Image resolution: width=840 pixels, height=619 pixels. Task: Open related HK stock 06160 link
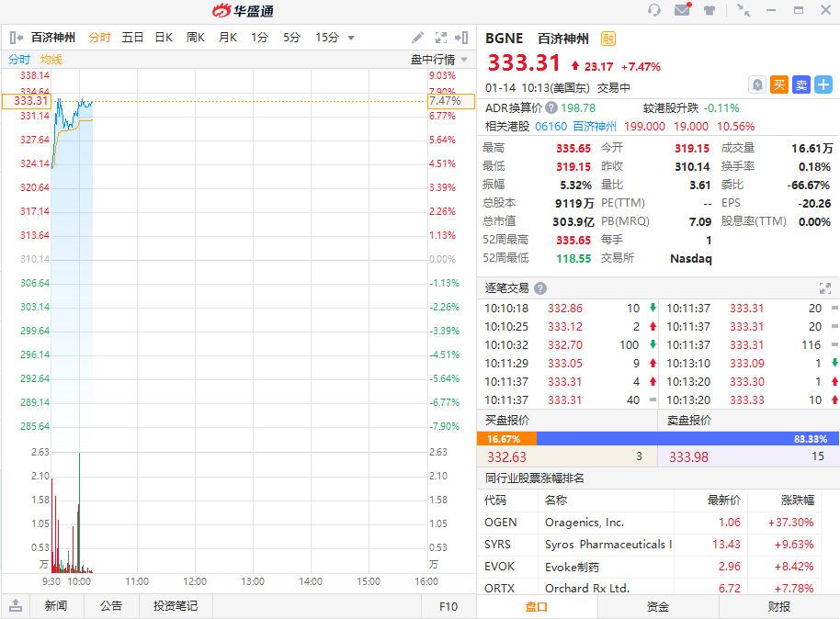[551, 127]
